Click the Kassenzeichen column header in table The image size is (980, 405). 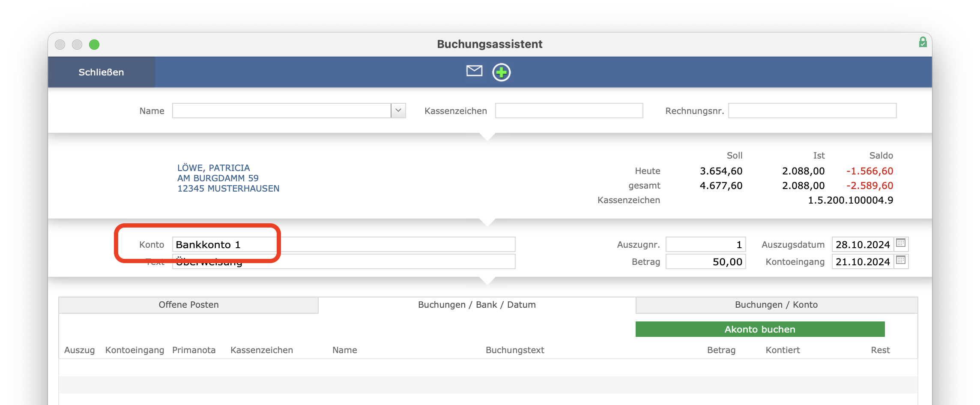262,350
